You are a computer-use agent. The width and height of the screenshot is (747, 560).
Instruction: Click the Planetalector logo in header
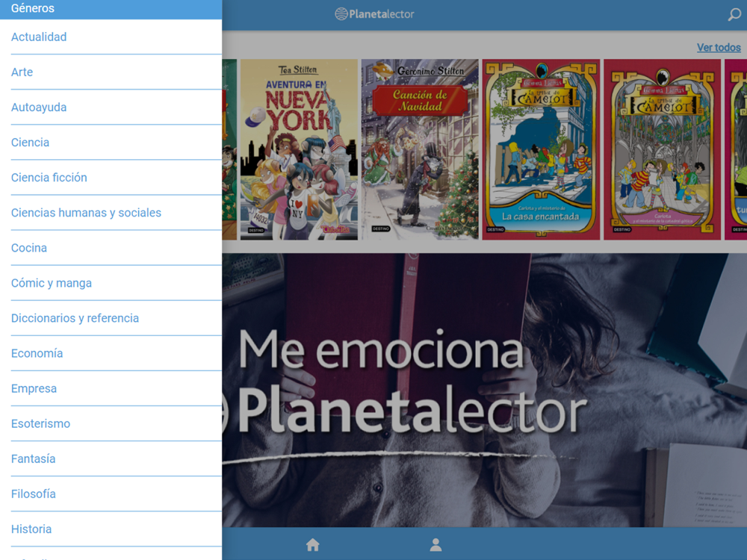tap(374, 14)
